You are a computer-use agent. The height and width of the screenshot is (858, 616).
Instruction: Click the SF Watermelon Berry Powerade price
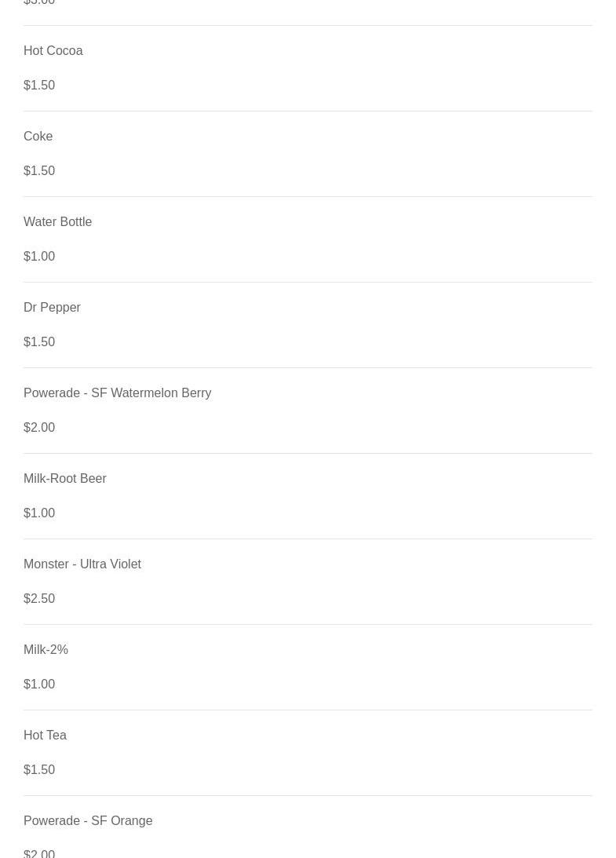39,428
